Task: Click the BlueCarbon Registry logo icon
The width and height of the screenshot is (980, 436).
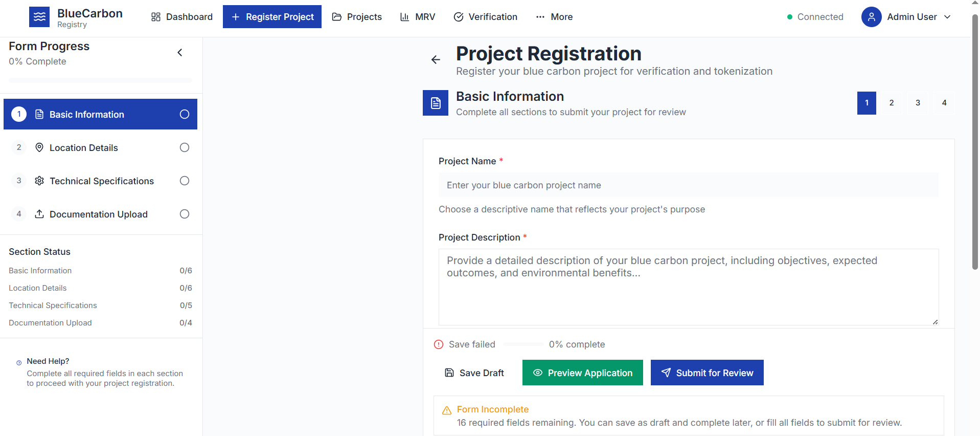Action: [x=39, y=17]
